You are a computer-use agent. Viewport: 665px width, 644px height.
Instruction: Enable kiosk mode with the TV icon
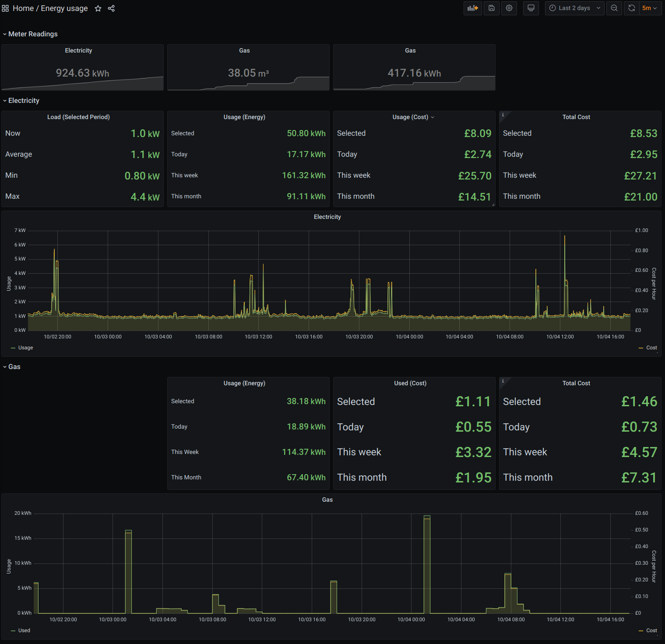(531, 8)
